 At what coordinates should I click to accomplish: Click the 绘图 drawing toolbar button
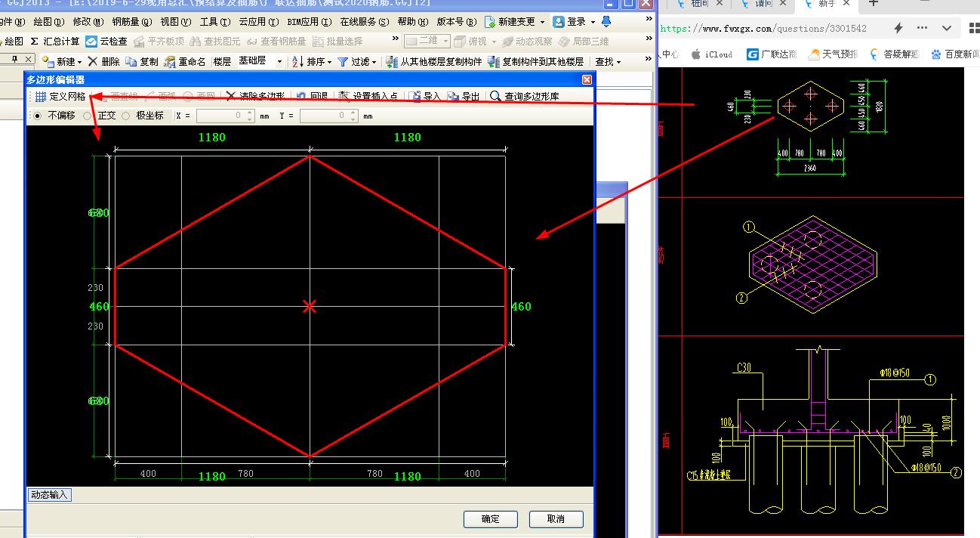coord(12,42)
